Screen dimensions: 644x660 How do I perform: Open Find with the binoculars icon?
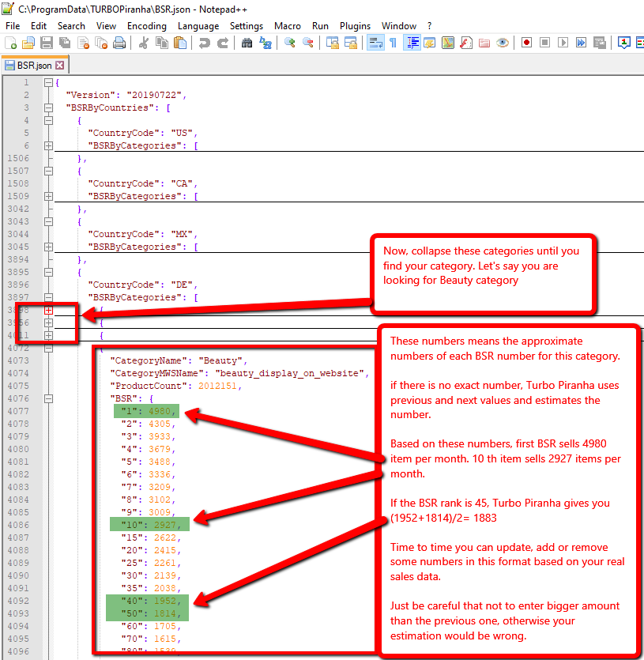tap(247, 43)
